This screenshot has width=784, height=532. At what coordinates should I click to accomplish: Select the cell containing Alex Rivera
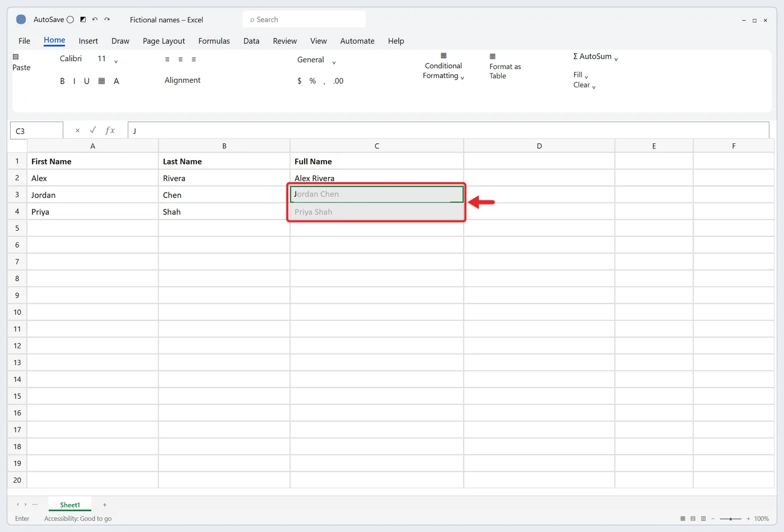pyautogui.click(x=377, y=178)
